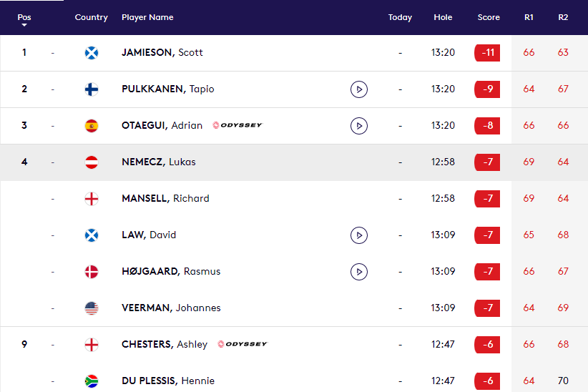Open Lukas Nemecz player link
Viewport: 588px width, 392px height.
click(159, 162)
